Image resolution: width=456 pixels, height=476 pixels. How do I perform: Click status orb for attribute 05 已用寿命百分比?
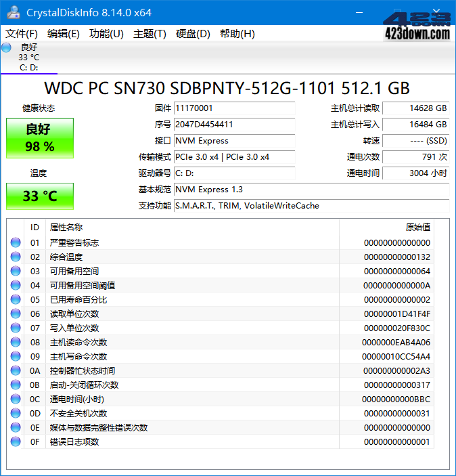(x=16, y=300)
